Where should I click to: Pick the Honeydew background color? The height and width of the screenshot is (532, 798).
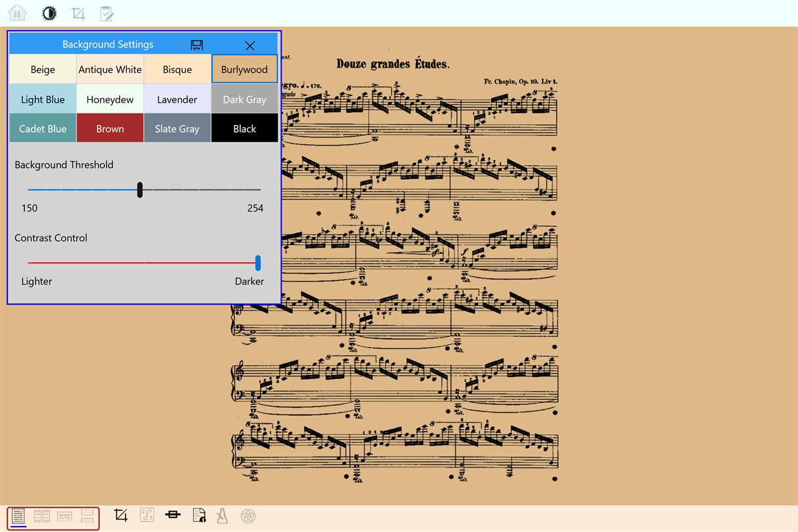(x=110, y=100)
